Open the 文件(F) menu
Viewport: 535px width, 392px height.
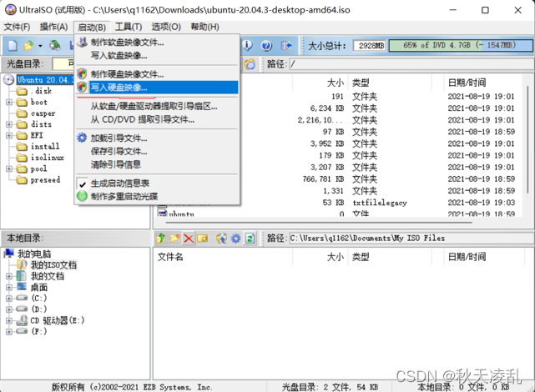[x=17, y=27]
